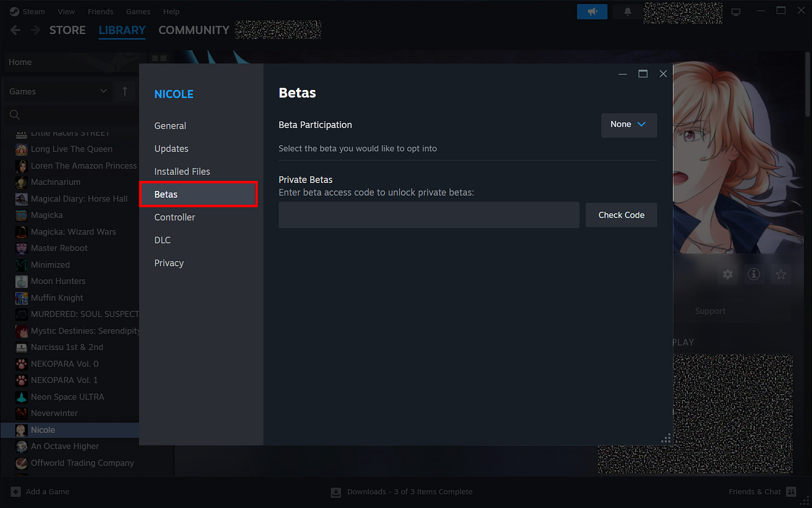The width and height of the screenshot is (812, 508).
Task: Open the Beta Participation None dropdown
Action: (x=629, y=125)
